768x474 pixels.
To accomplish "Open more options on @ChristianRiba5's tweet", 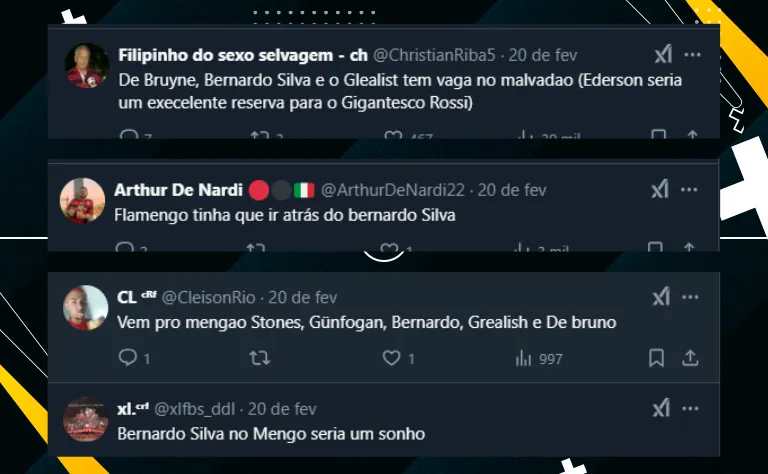I will click(692, 55).
